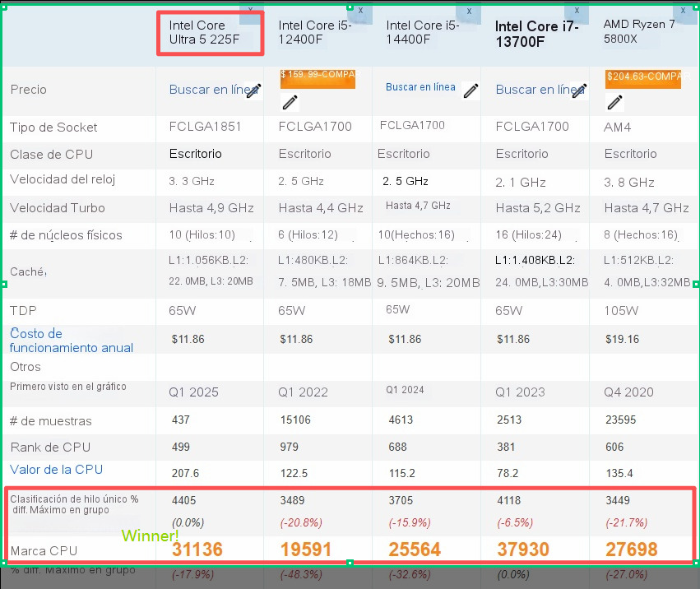Select Hasta 4,4 GHz turbo value

[x=321, y=208]
